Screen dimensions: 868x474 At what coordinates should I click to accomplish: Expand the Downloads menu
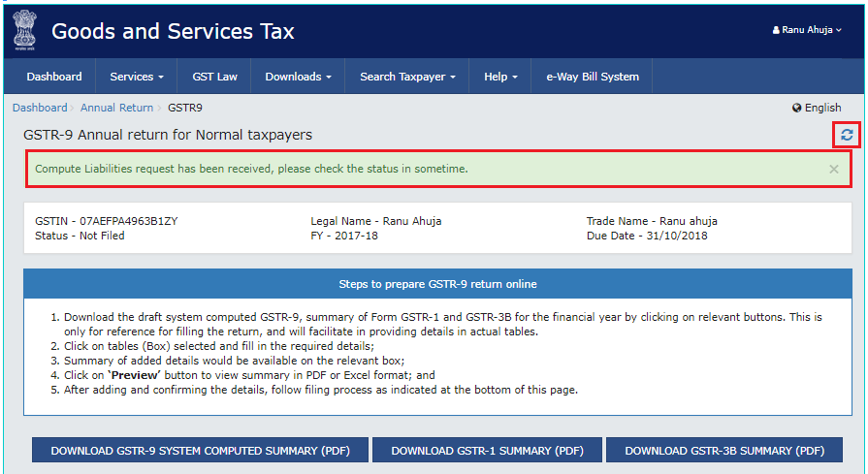(298, 77)
